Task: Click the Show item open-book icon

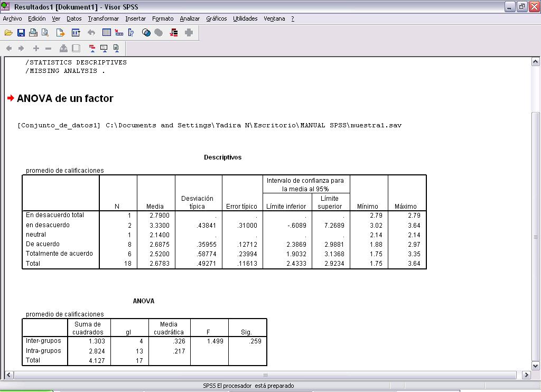Action: (x=63, y=48)
